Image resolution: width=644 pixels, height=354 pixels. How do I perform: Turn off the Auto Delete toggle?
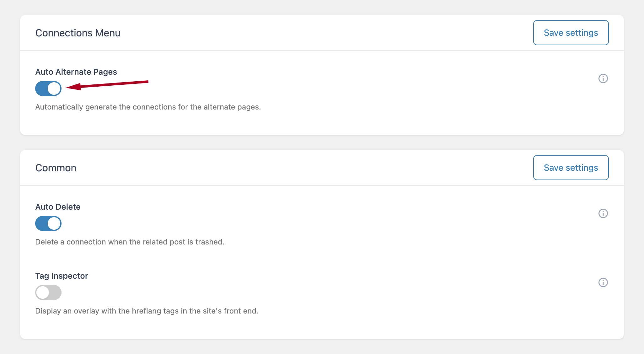48,223
